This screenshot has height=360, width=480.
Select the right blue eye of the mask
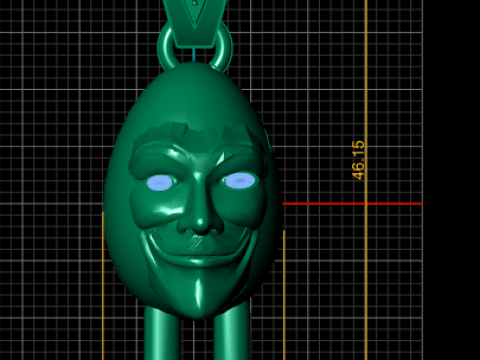tap(240, 181)
